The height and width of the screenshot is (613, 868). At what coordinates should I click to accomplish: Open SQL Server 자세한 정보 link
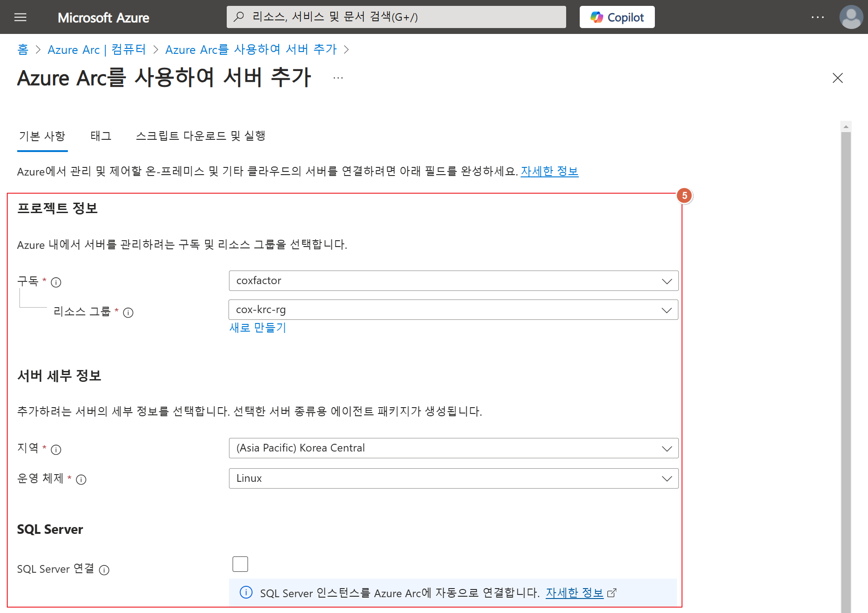(574, 593)
